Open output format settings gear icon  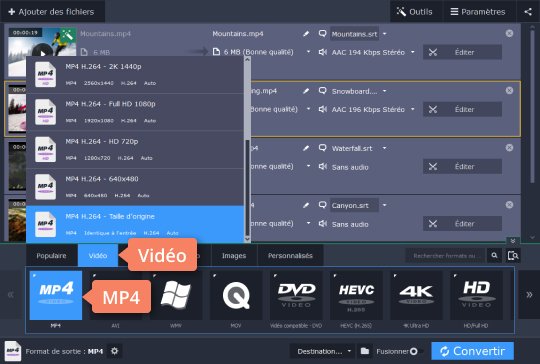[114, 351]
